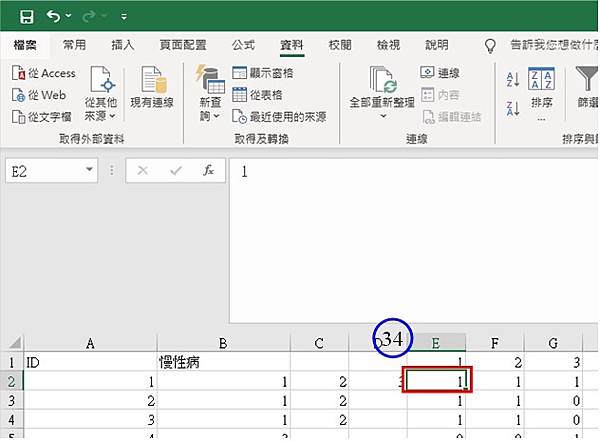Click the 現有連線 button
Viewport: 600px width, 441px height.
tap(152, 87)
